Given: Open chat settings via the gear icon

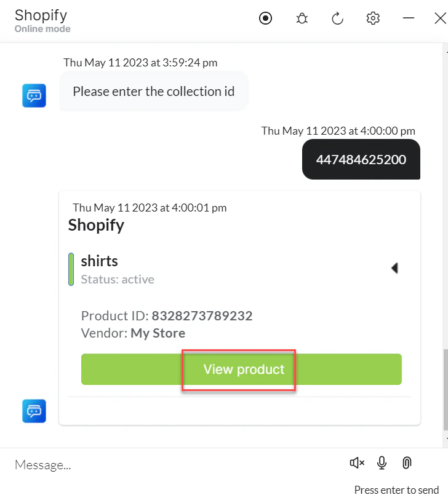Looking at the screenshot, I should click(x=373, y=18).
